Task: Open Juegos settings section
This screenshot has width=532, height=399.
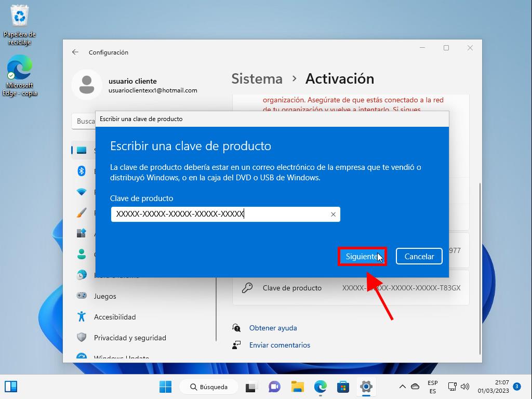Action: pos(105,296)
